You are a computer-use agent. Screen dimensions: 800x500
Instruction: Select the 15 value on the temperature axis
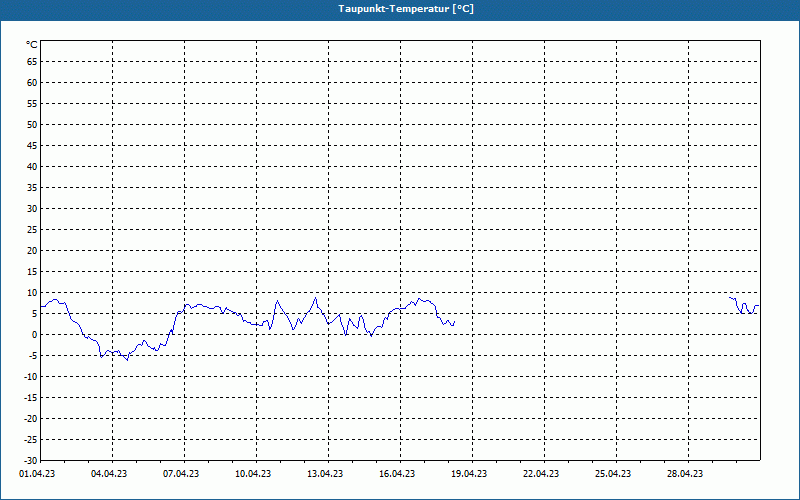(32, 271)
